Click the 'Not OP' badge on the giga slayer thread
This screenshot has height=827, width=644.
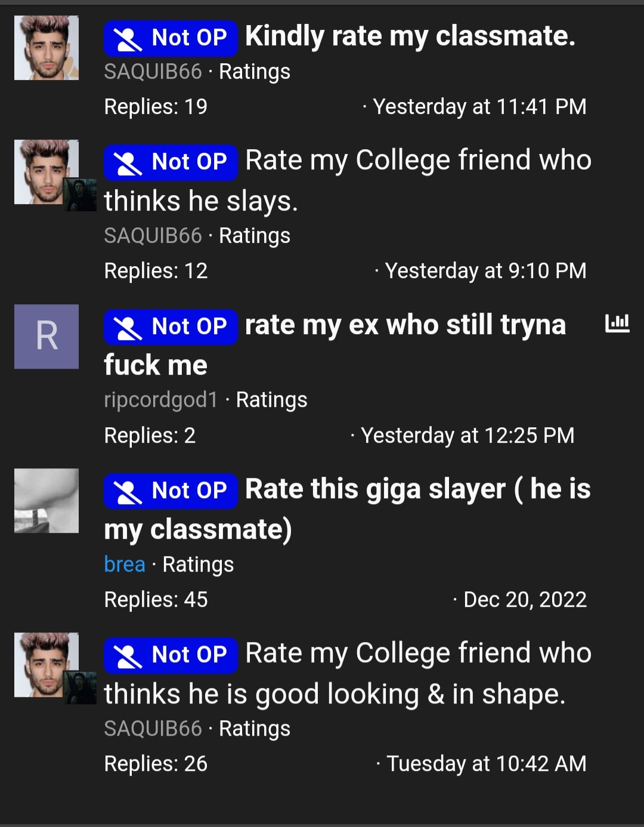(171, 490)
